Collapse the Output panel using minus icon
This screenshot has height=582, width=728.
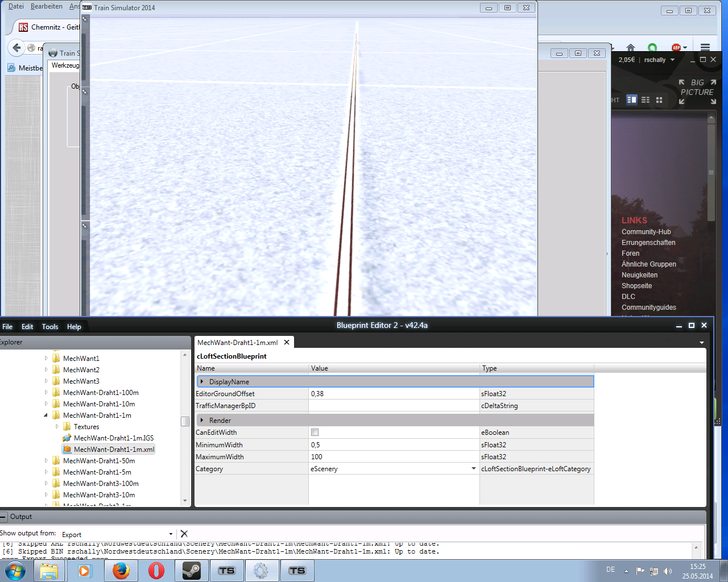[3, 517]
